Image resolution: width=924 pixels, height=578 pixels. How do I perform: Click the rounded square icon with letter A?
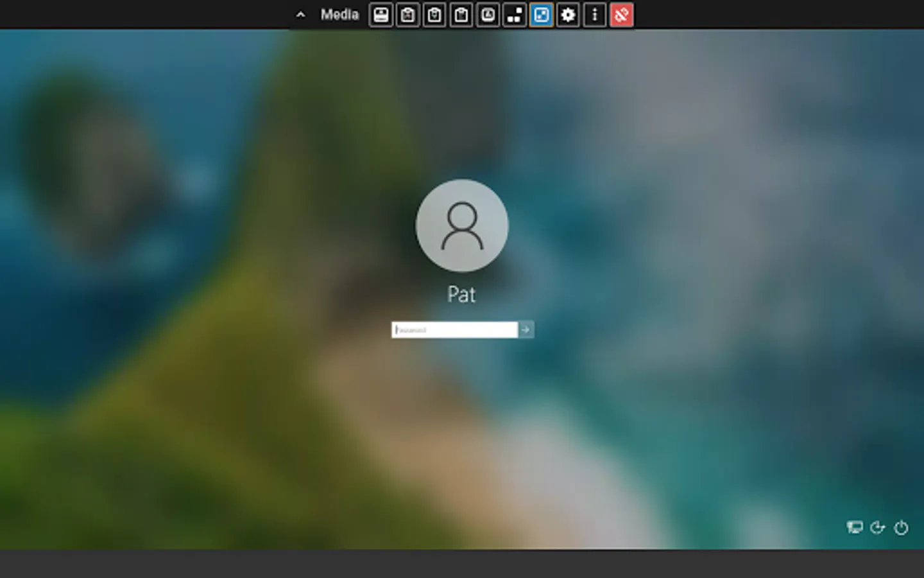pyautogui.click(x=488, y=15)
